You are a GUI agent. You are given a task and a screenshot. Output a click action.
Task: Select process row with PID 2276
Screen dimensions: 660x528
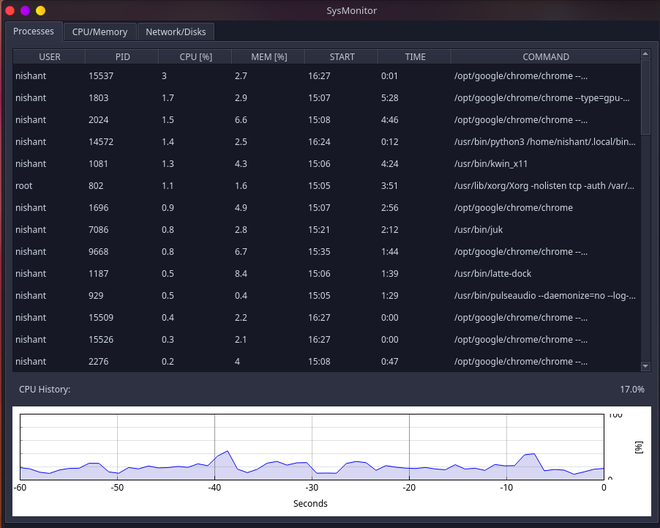point(327,361)
